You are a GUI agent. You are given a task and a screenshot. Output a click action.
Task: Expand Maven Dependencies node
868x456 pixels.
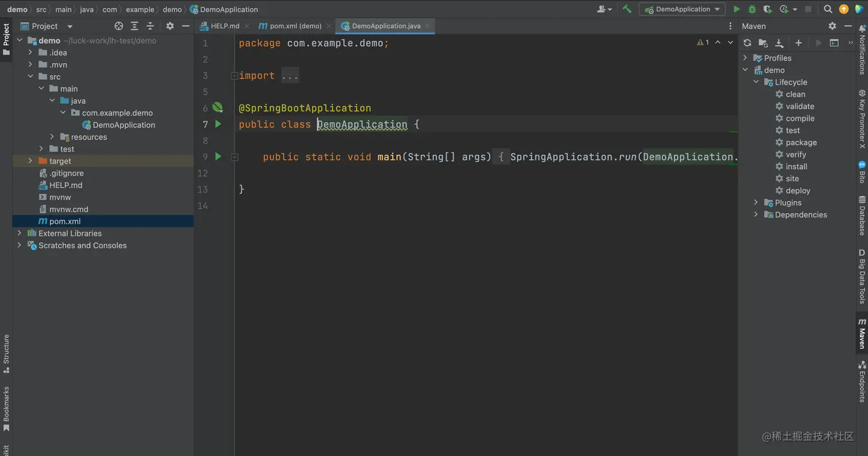pos(756,215)
